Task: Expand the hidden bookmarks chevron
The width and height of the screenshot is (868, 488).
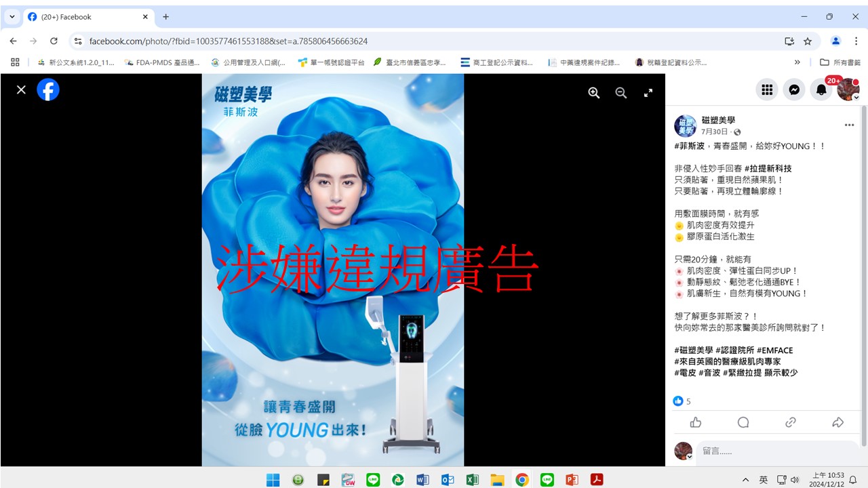Action: coord(797,62)
